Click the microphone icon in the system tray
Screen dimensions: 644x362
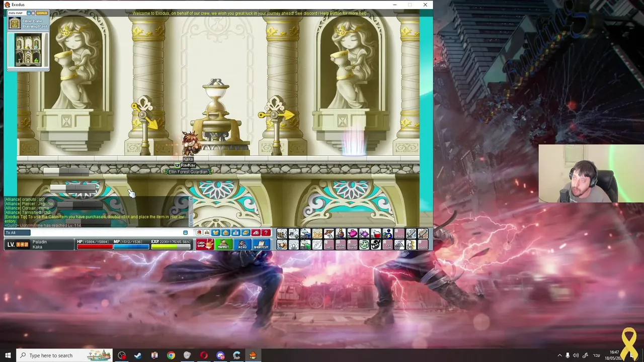click(x=568, y=355)
